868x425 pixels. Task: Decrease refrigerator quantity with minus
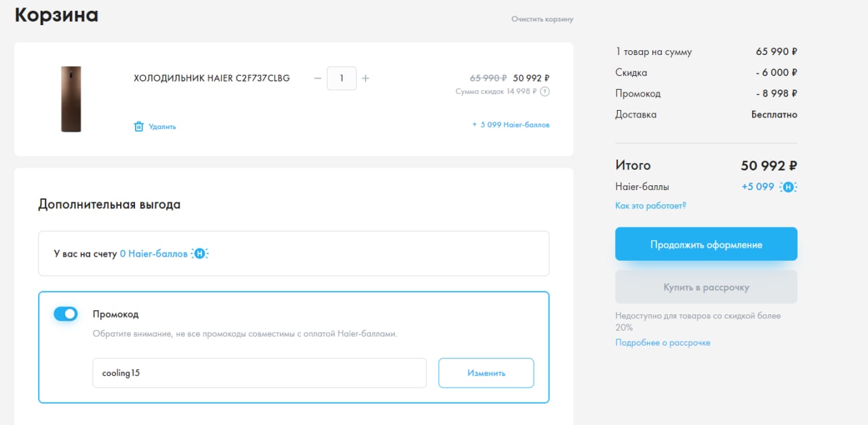(317, 78)
